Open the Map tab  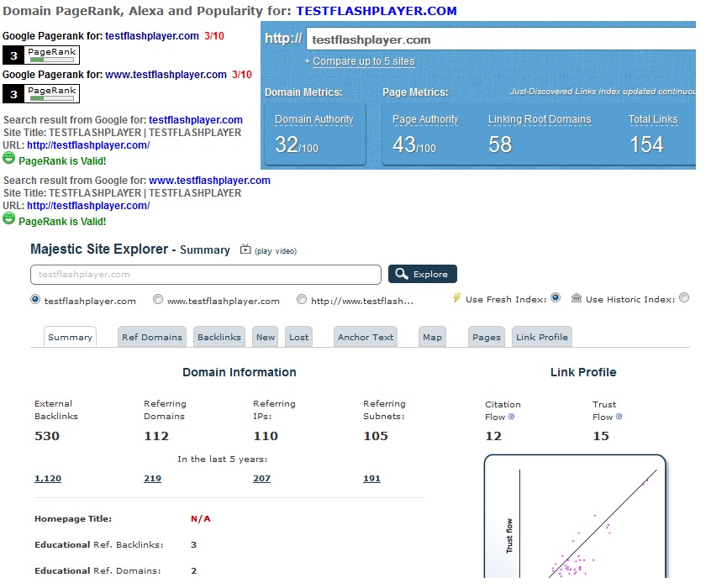[x=432, y=337]
